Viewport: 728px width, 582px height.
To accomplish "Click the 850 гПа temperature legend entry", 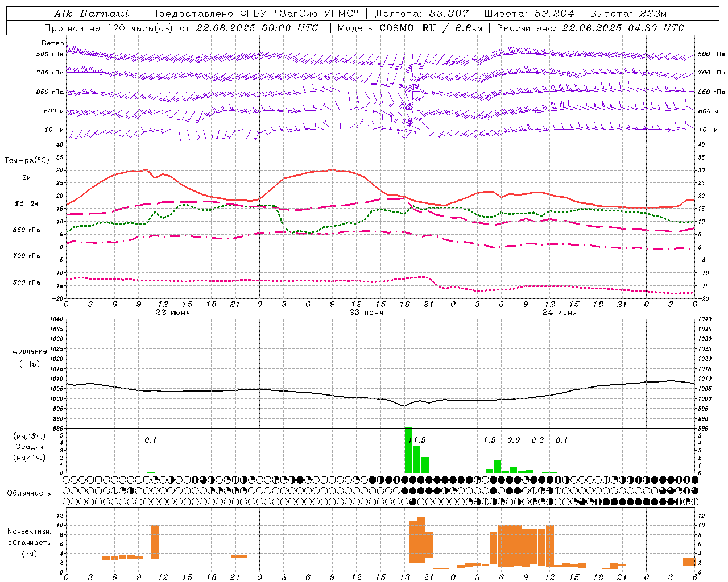I will [26, 230].
